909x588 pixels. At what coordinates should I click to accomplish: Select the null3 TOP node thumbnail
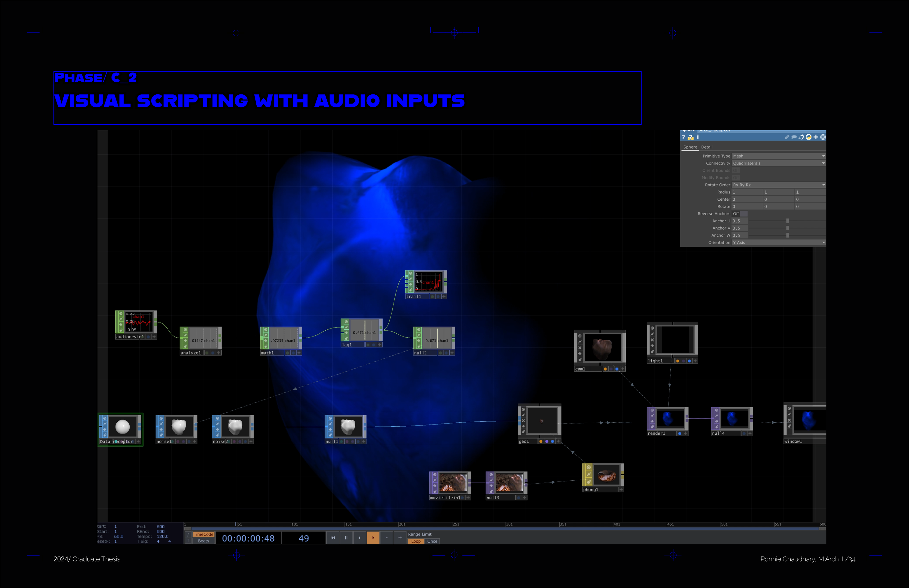tap(509, 483)
